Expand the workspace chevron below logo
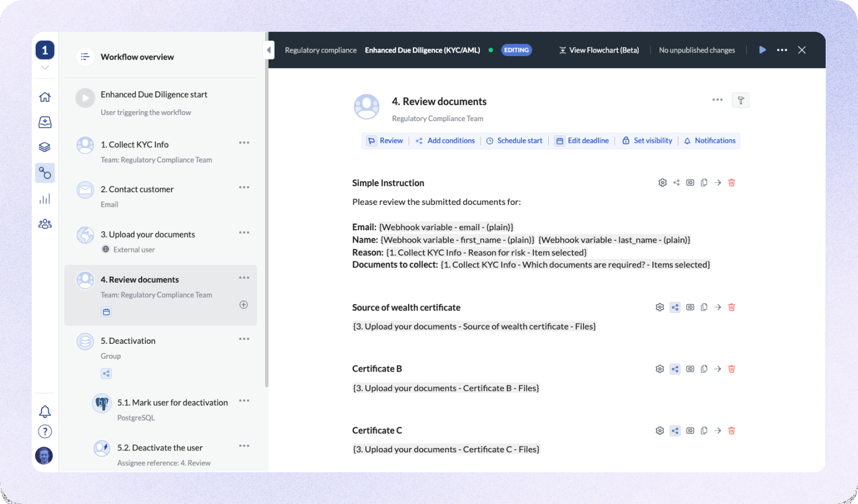This screenshot has height=504, width=858. pyautogui.click(x=45, y=67)
